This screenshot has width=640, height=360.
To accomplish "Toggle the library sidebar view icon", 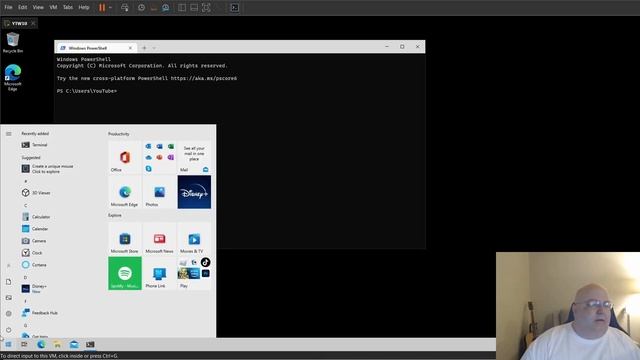I will click(182, 7).
